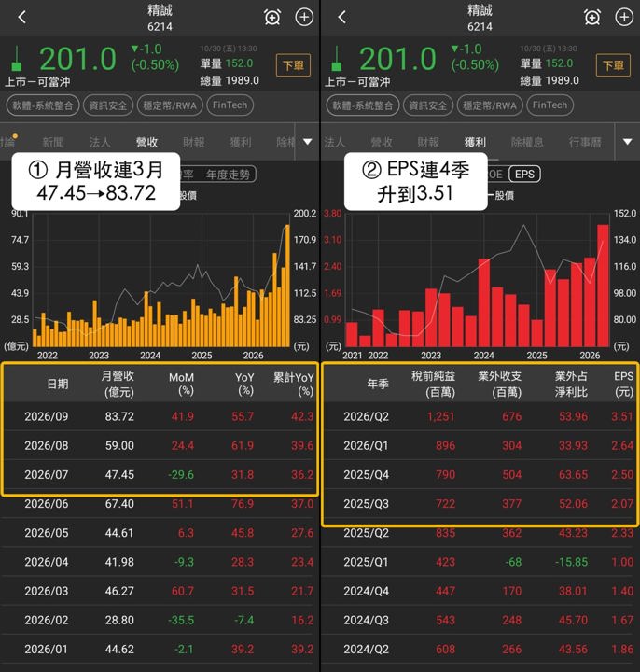Select the 2026/01 revenue row
The height and width of the screenshot is (672, 640).
pyautogui.click(x=160, y=650)
